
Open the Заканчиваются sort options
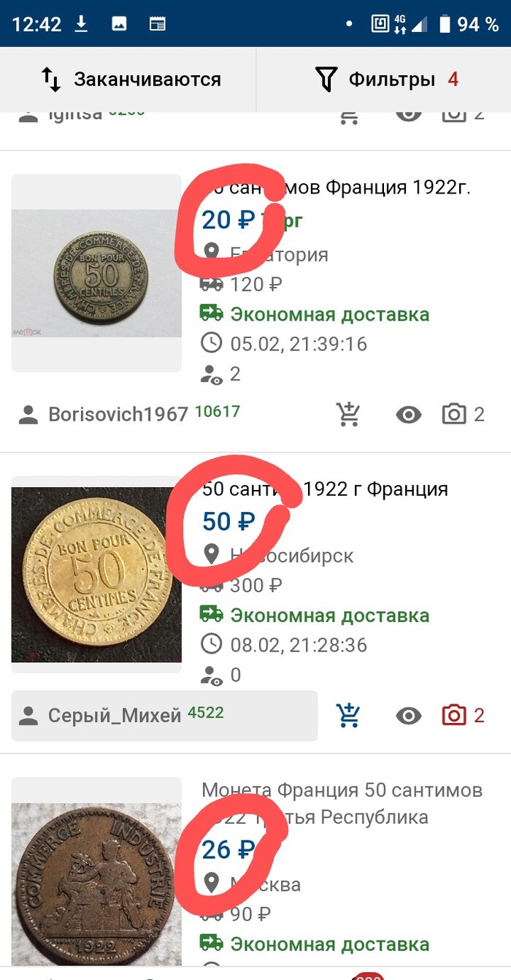coord(128,79)
